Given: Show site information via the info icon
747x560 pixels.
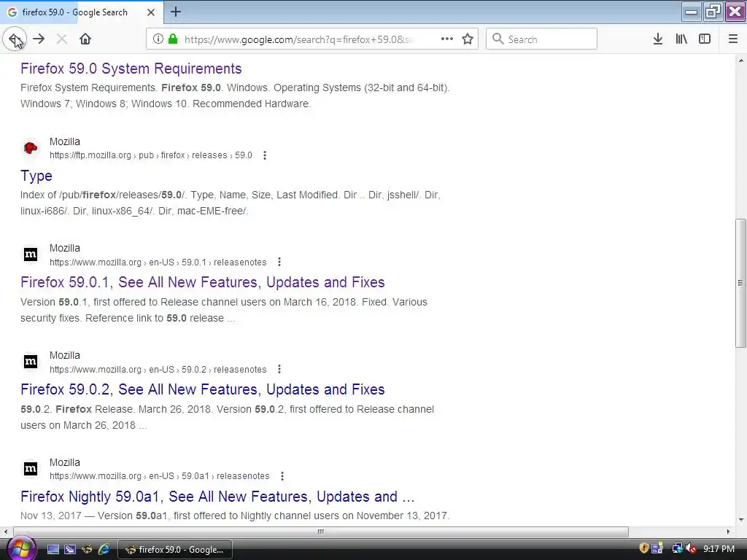Looking at the screenshot, I should coord(158,39).
